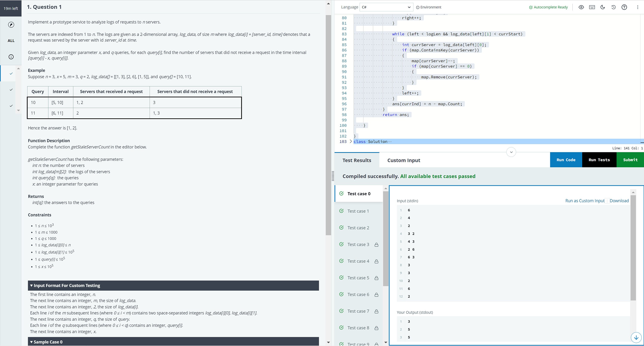The image size is (644, 346).
Task: Collapse the editor with the chevron circle
Action: pos(511,152)
